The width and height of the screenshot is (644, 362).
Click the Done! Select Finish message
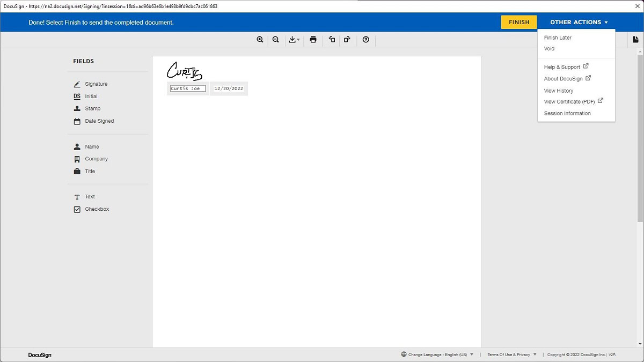(x=101, y=23)
